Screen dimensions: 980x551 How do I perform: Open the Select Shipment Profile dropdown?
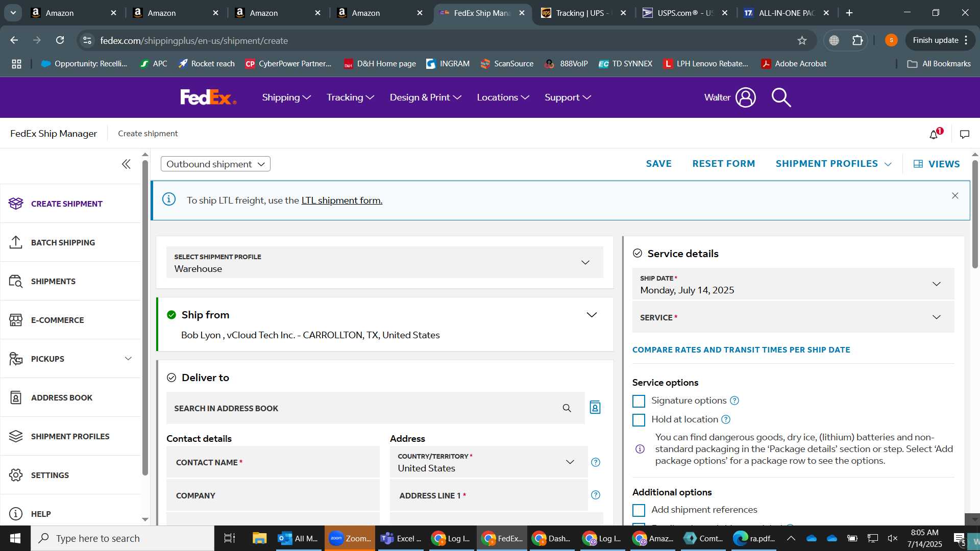pos(385,262)
